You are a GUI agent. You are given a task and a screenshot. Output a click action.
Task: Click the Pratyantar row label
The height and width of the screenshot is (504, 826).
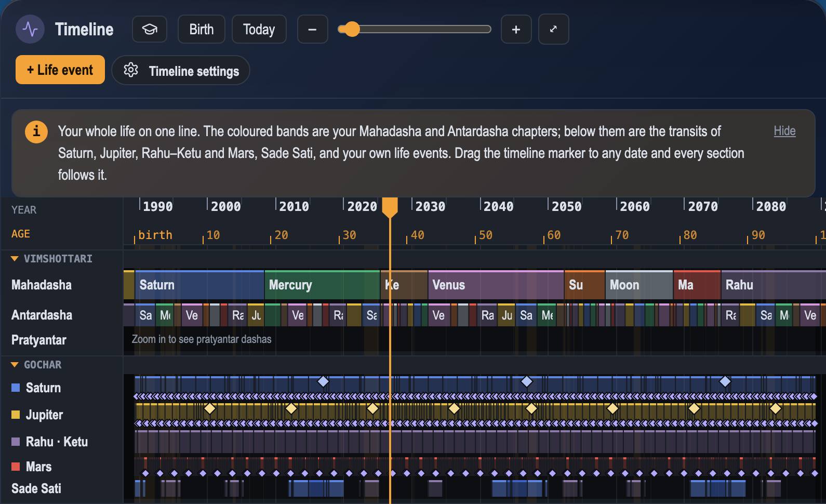click(x=39, y=340)
